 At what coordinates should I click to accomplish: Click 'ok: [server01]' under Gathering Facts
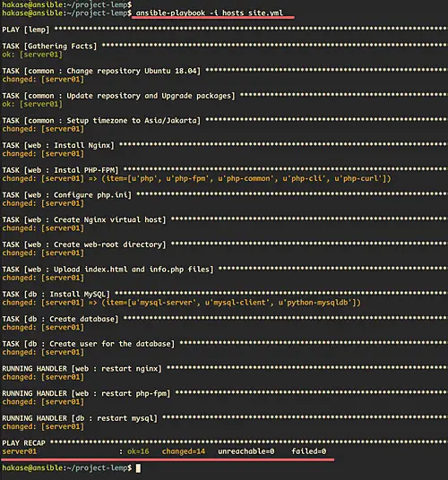pos(32,55)
